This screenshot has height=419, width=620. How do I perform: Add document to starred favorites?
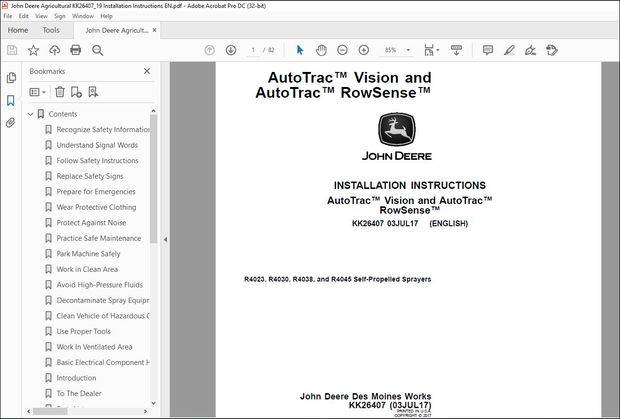pos(33,50)
